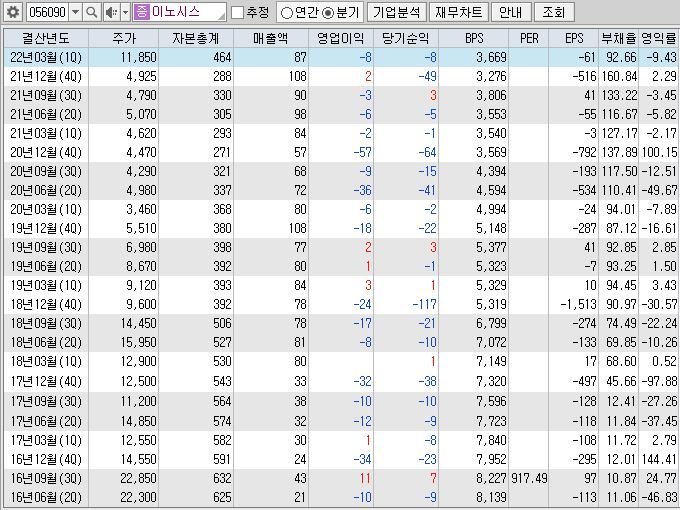
Task: Click the 영업이익 column header
Action: 341,38
